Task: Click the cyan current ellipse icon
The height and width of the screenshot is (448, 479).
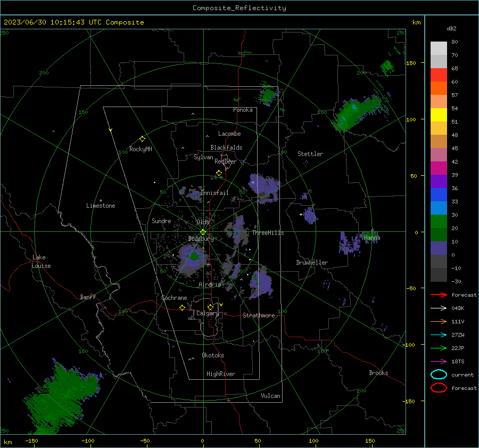Action: [439, 374]
